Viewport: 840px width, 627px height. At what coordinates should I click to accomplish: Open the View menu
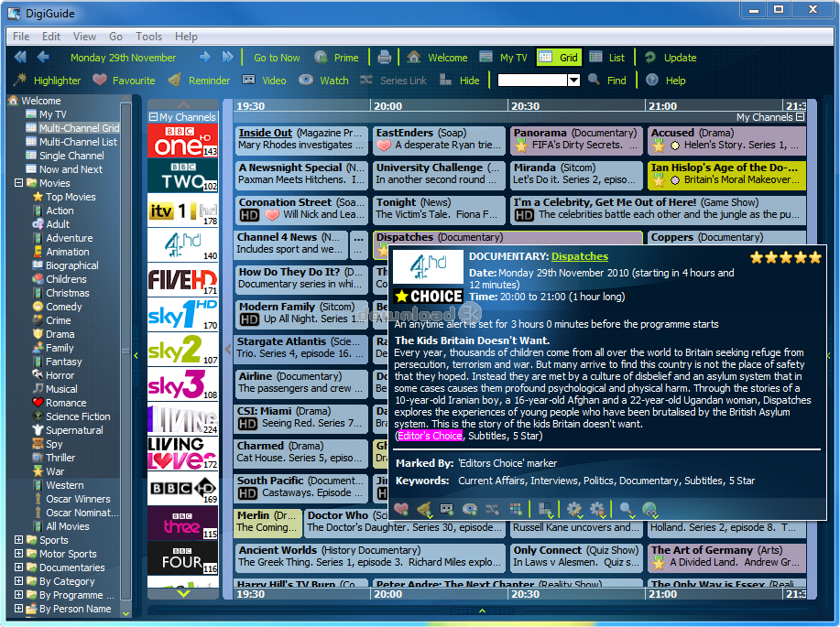pos(84,37)
